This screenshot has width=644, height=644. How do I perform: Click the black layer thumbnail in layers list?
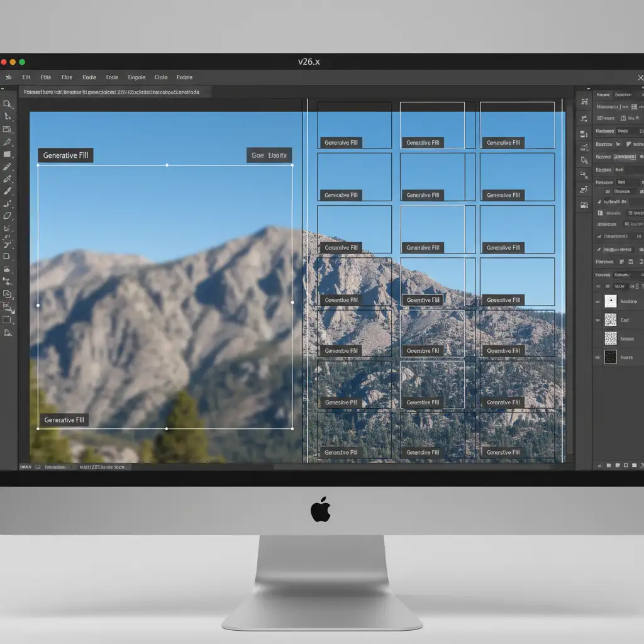point(611,357)
